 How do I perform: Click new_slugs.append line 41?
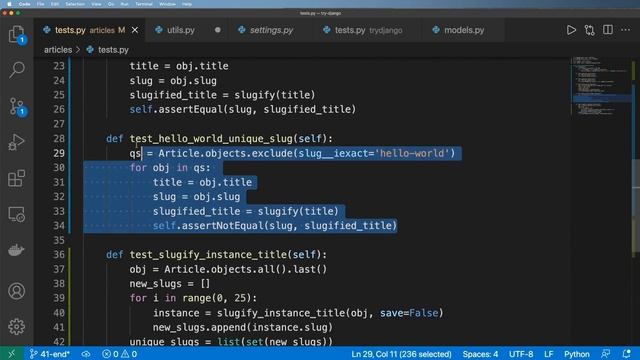[243, 327]
